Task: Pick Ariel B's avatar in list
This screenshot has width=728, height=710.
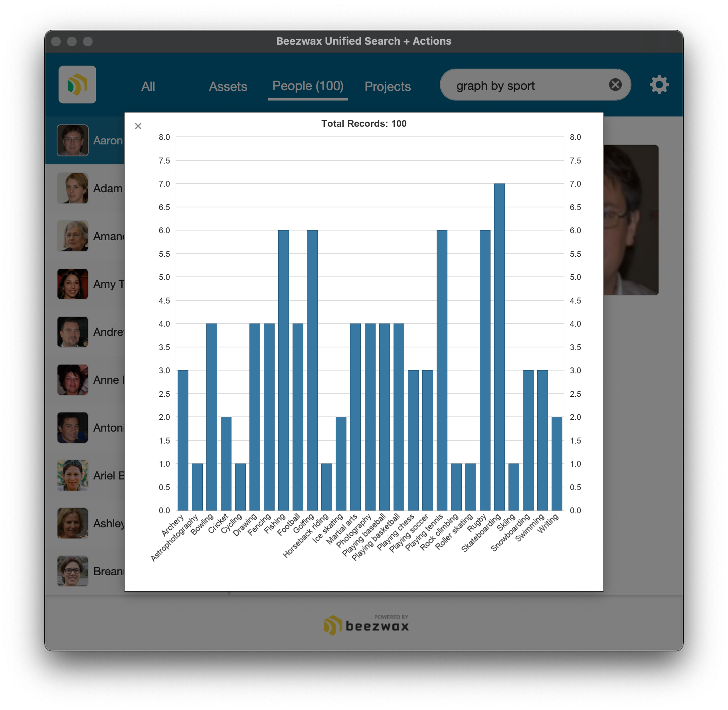Action: (73, 475)
